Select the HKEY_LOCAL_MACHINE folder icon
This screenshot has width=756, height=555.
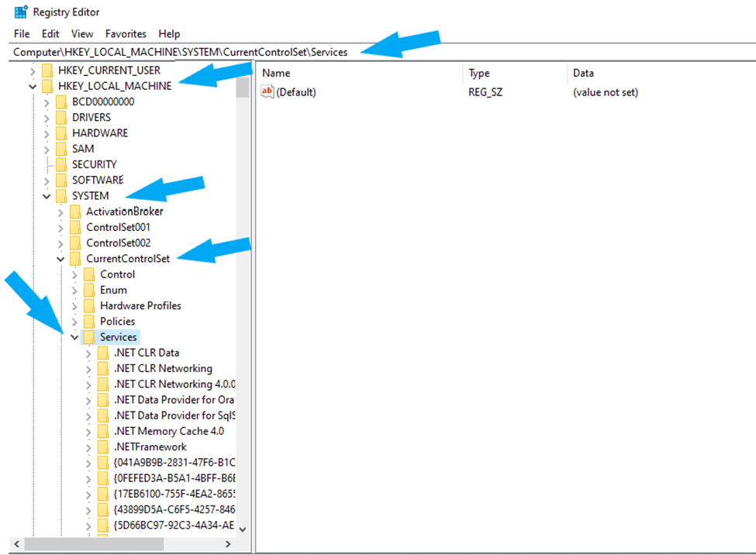47,86
